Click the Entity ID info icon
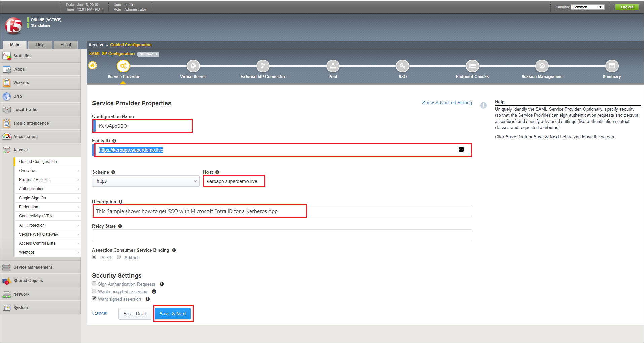644x343 pixels. point(114,141)
